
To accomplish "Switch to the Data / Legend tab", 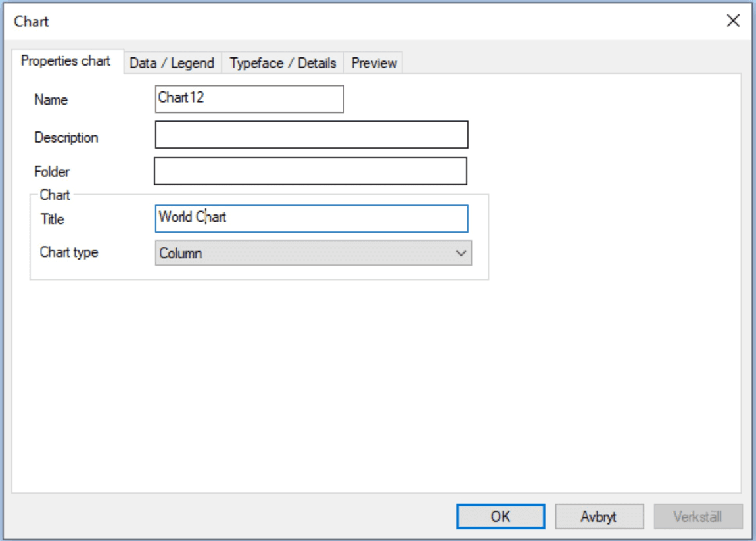I will [174, 63].
